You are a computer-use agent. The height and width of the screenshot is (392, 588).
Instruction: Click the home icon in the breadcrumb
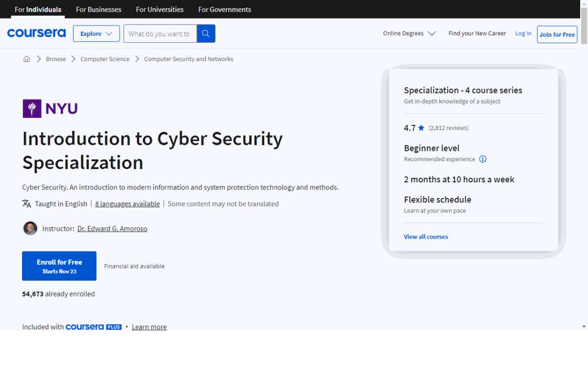point(27,58)
